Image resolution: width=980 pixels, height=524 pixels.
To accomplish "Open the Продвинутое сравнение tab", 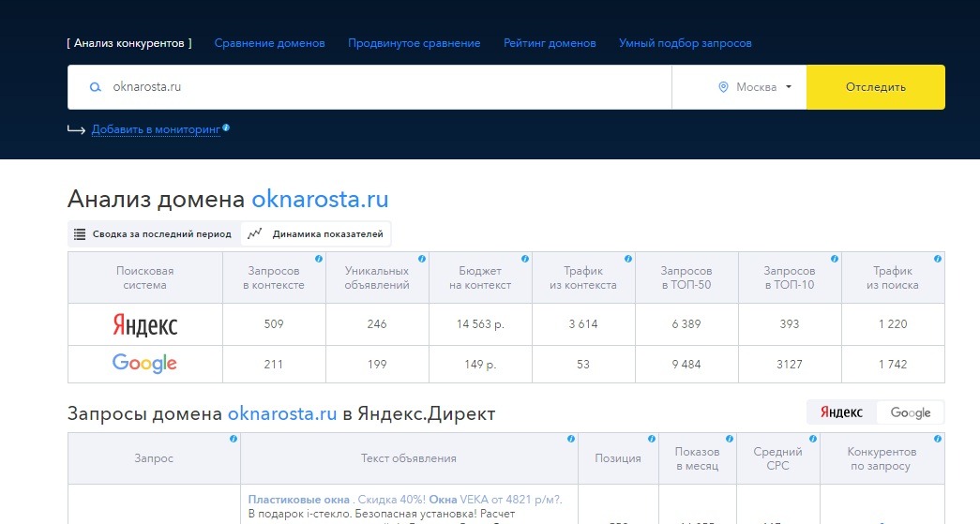I will 414,43.
